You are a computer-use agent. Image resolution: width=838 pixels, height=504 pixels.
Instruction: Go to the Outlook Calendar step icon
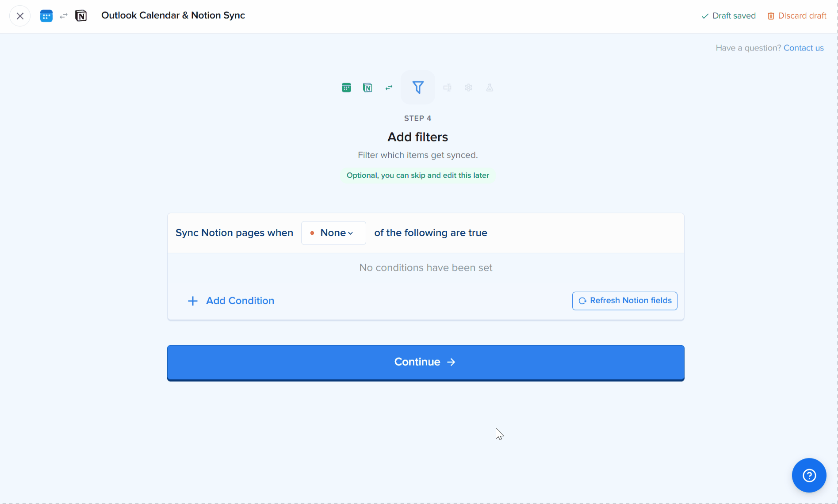(x=347, y=88)
